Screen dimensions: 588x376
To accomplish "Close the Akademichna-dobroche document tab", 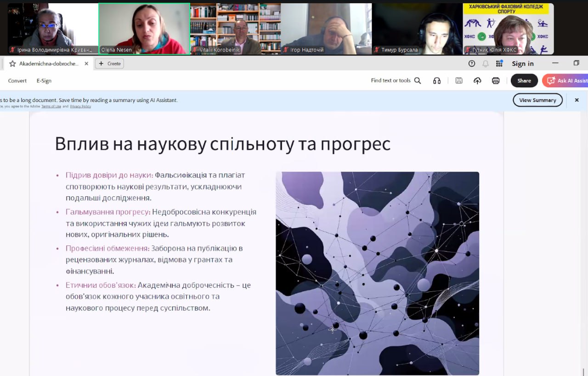I will pyautogui.click(x=86, y=63).
